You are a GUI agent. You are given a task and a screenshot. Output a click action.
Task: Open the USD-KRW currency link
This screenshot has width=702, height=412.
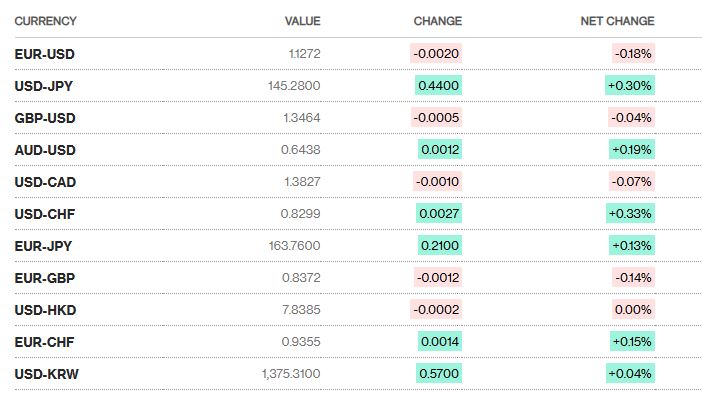click(x=46, y=374)
